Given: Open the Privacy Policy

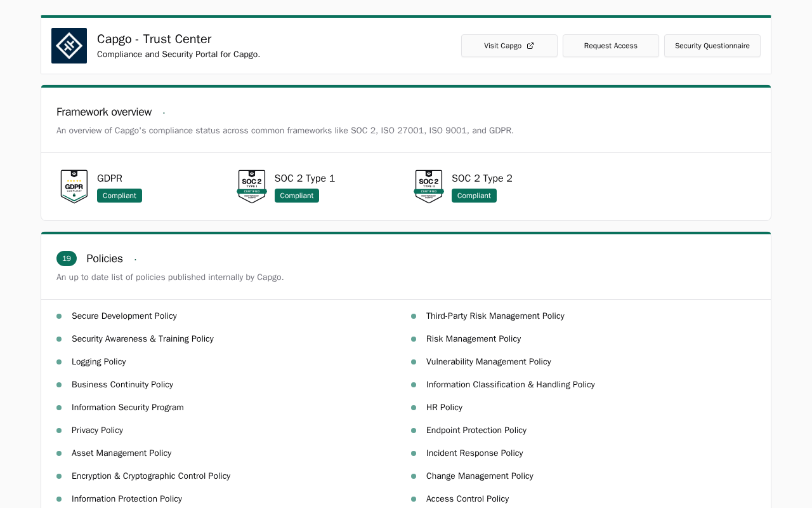Looking at the screenshot, I should coord(97,431).
